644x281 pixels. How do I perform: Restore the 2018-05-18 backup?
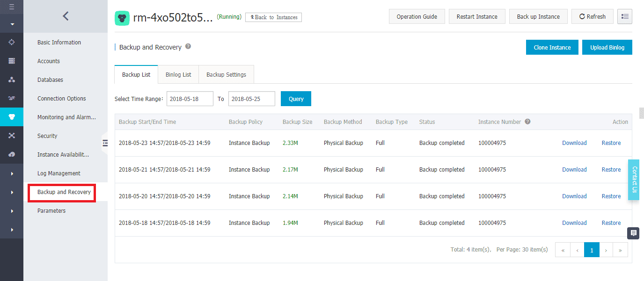[611, 223]
